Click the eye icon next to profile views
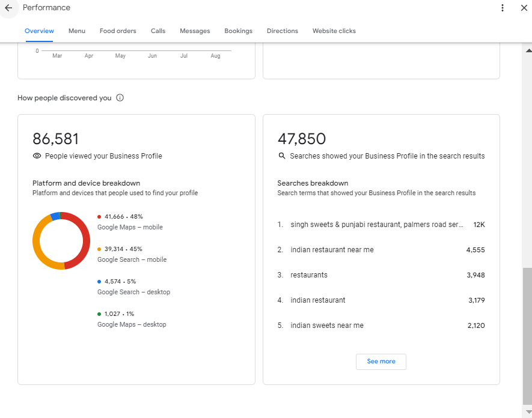The image size is (532, 418). [x=37, y=156]
